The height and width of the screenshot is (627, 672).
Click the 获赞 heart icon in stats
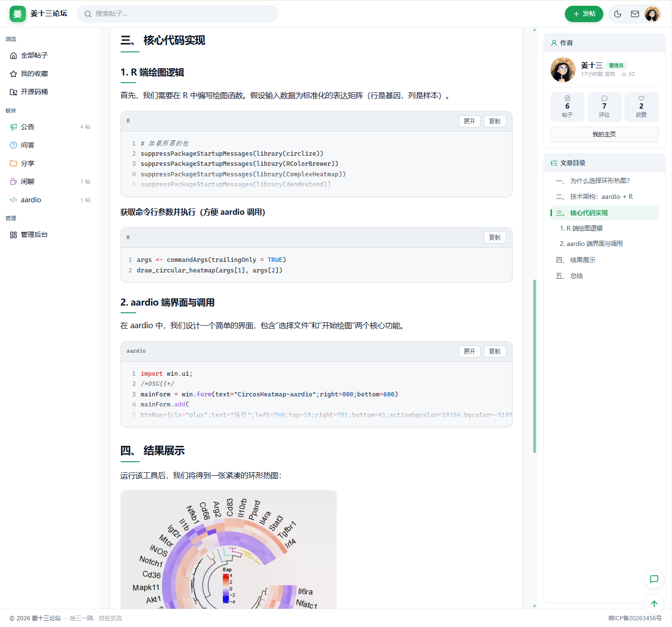tap(641, 98)
